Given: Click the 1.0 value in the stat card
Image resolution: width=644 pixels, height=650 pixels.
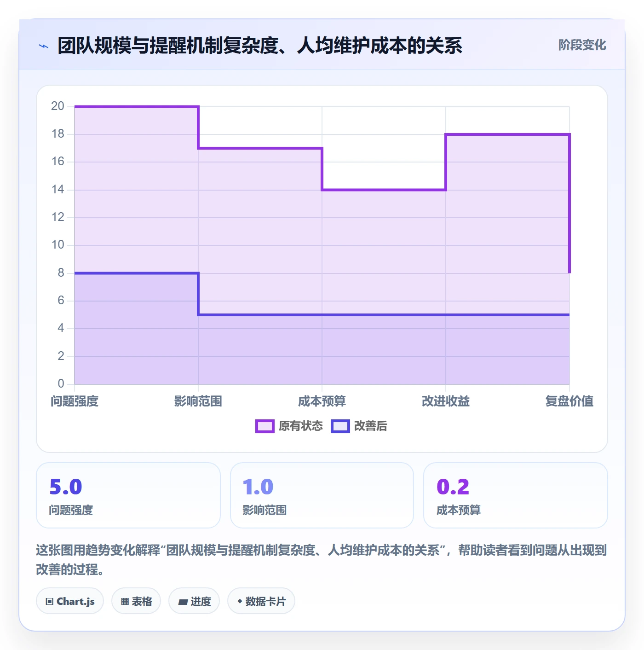Looking at the screenshot, I should pos(258,487).
